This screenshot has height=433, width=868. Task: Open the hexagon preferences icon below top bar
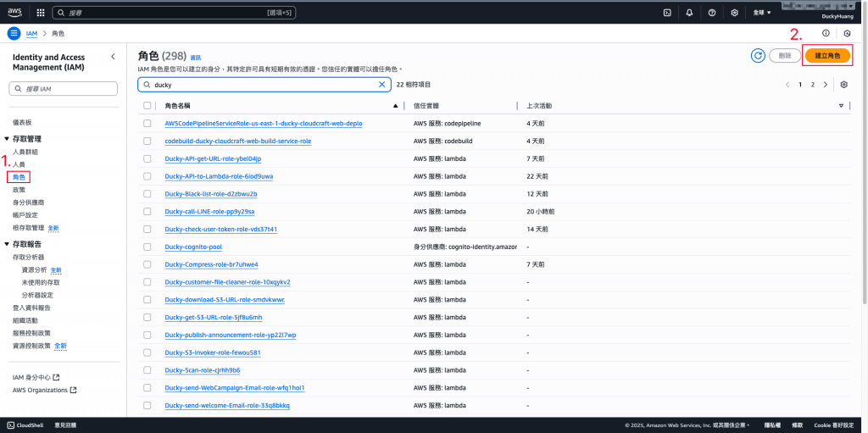tap(847, 33)
